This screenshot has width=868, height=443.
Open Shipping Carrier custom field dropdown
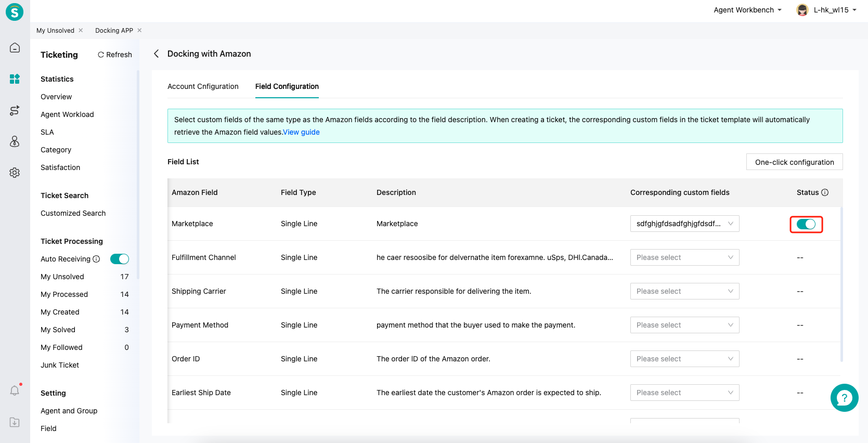[x=684, y=291]
